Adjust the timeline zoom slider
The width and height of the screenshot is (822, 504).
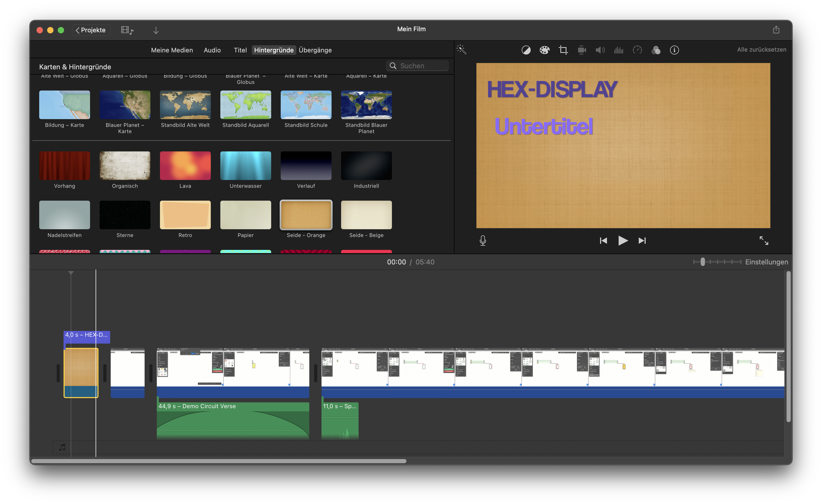pos(703,262)
